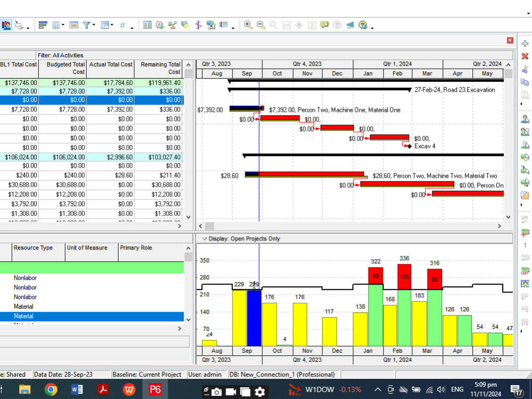This screenshot has height=399, width=532.
Task: Open the Filter funnel icon
Action: (x=87, y=25)
